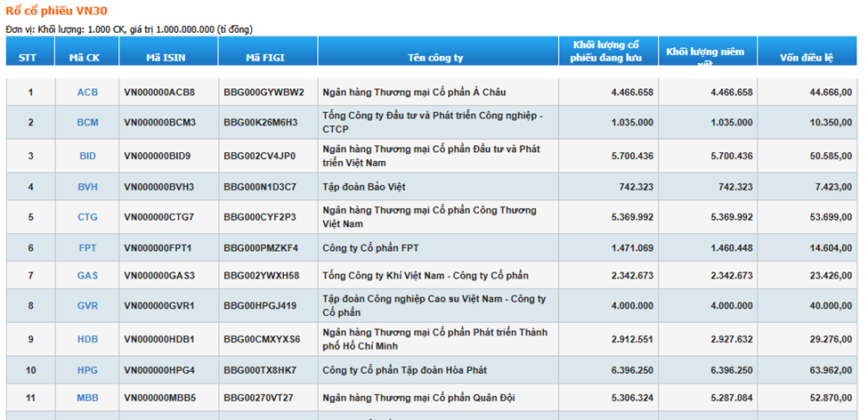
Task: Open the ACB stock code link
Action: 87,93
